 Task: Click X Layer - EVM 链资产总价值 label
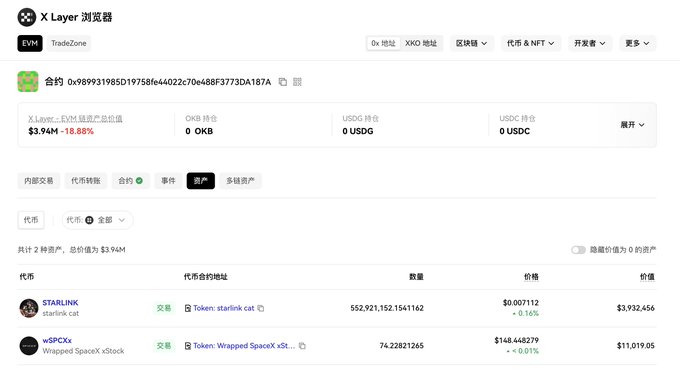(75, 118)
